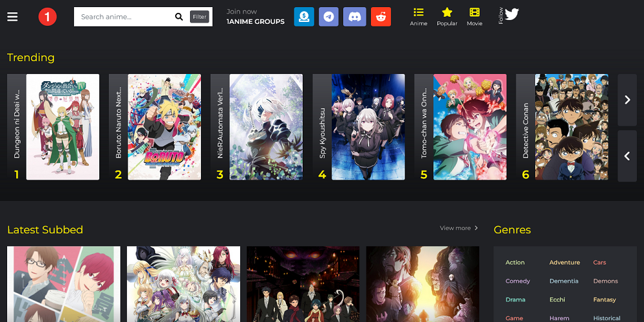This screenshot has height=322, width=644.
Task: Select the Fantasy genre
Action: (x=605, y=300)
